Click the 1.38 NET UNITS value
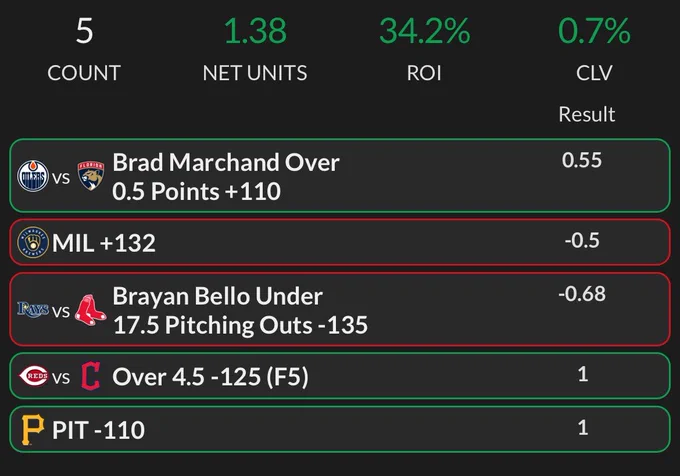680x476 pixels. point(255,31)
